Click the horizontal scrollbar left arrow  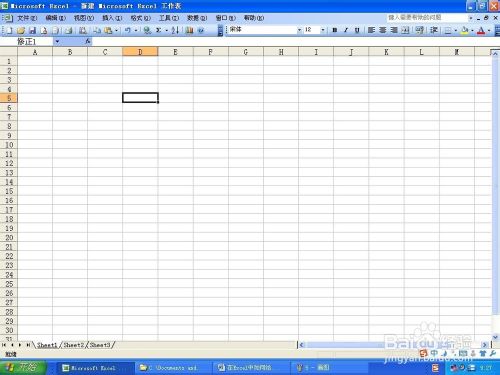pos(301,345)
